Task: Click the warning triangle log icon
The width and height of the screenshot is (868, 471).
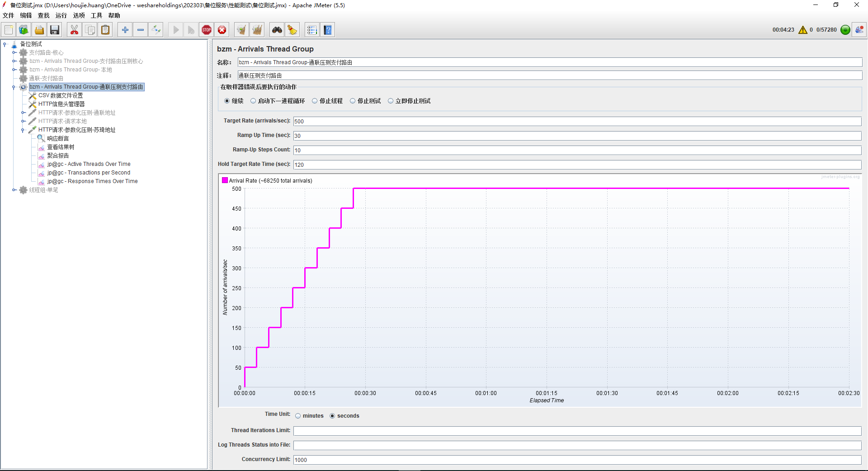Action: (x=803, y=30)
